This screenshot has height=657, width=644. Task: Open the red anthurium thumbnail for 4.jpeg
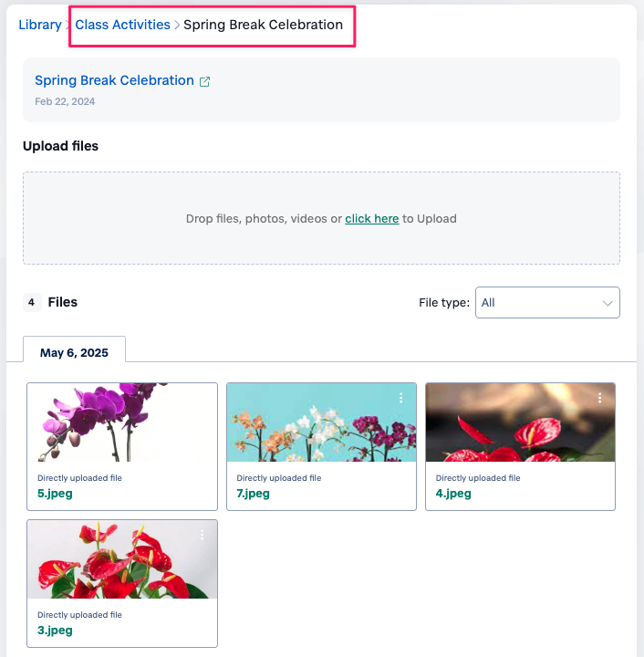click(520, 422)
